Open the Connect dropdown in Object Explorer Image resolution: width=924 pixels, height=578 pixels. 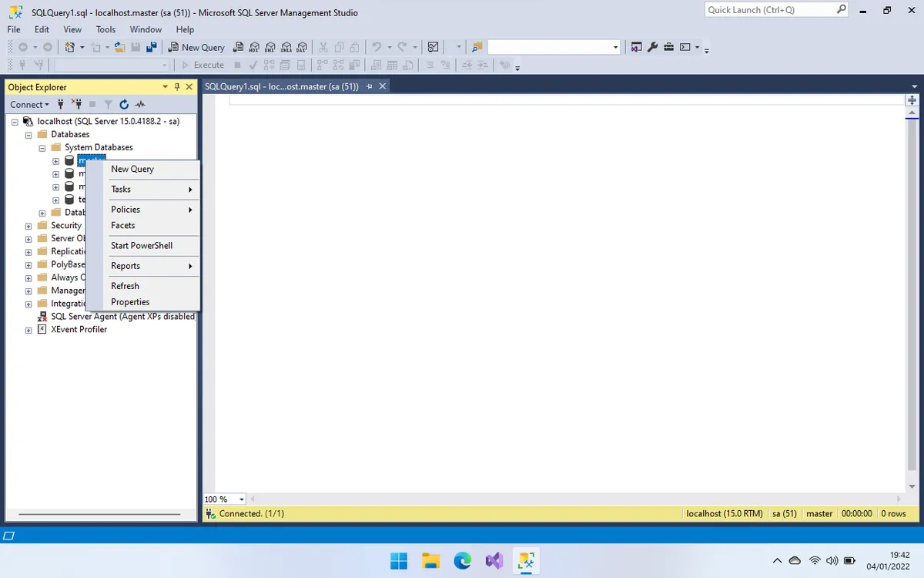pyautogui.click(x=29, y=104)
